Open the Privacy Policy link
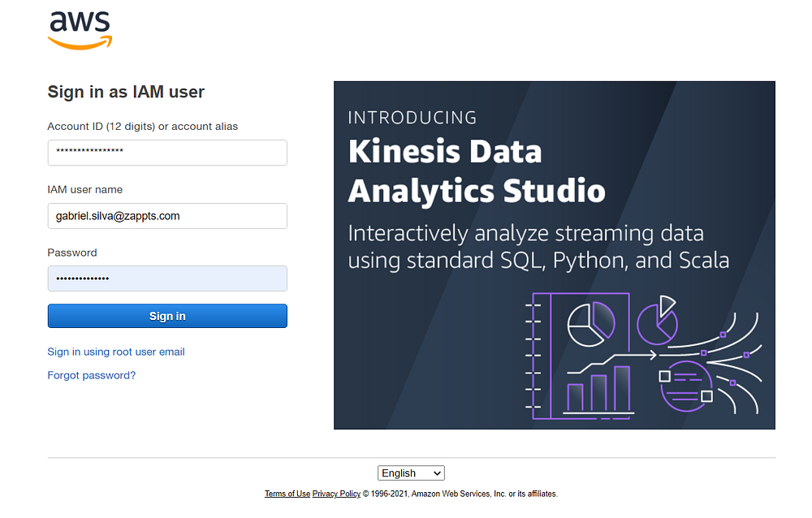This screenshot has width=812, height=518. click(336, 494)
